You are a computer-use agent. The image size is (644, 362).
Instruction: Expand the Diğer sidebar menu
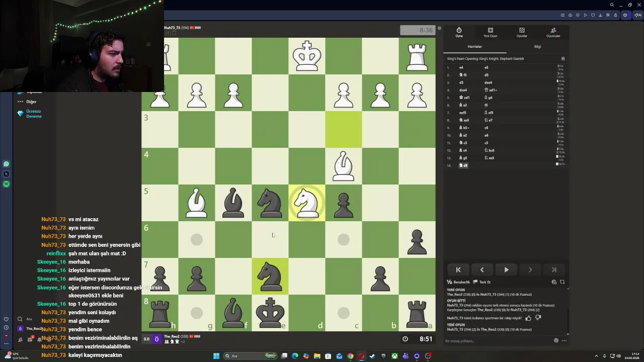click(27, 102)
